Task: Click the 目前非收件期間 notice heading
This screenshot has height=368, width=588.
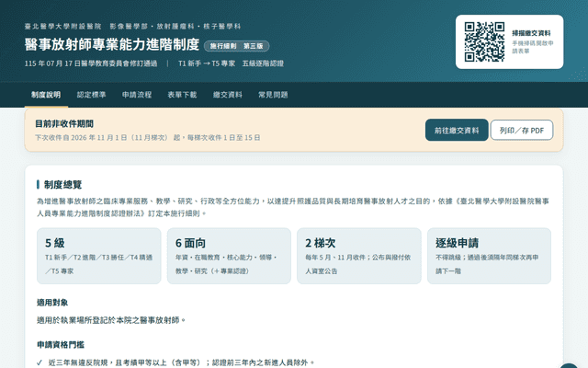Action: point(64,124)
